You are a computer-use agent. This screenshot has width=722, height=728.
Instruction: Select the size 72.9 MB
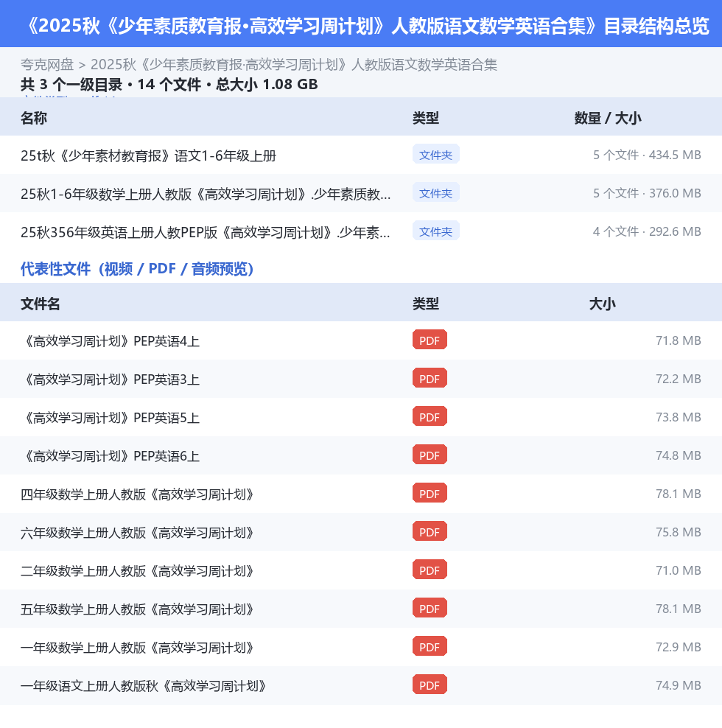[x=678, y=647]
